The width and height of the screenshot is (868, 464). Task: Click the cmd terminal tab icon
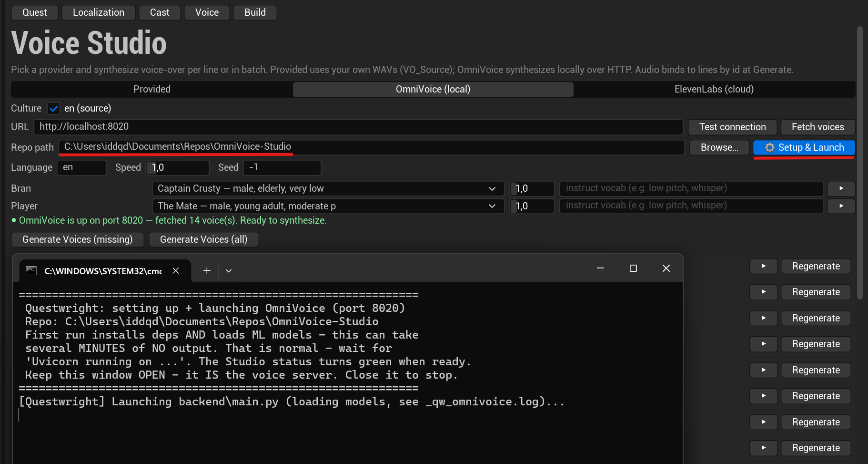(31, 271)
